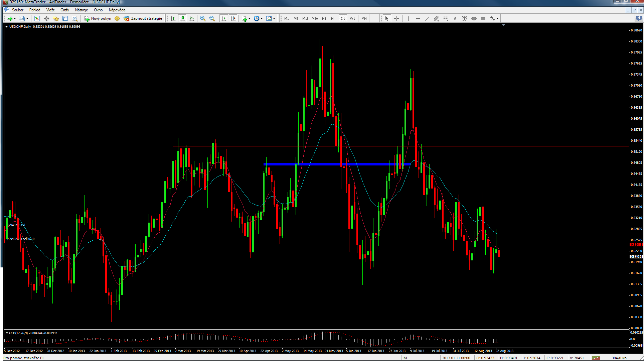The height and width of the screenshot is (361, 644).
Task: Select the trendline drawing tool
Action: [x=427, y=18]
